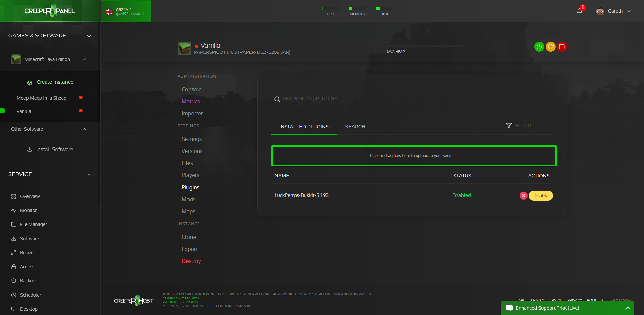Click Gareth's user avatar
This screenshot has height=315, width=644.
[600, 11]
